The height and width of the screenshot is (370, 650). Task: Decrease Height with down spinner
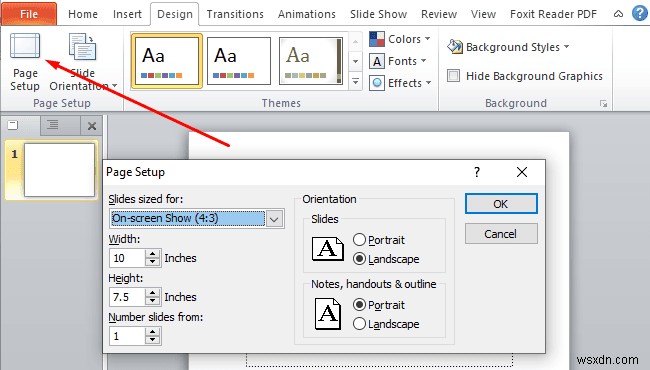tap(153, 301)
